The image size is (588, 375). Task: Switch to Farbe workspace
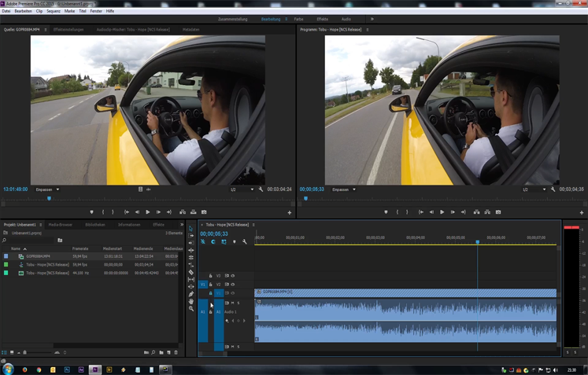click(298, 19)
